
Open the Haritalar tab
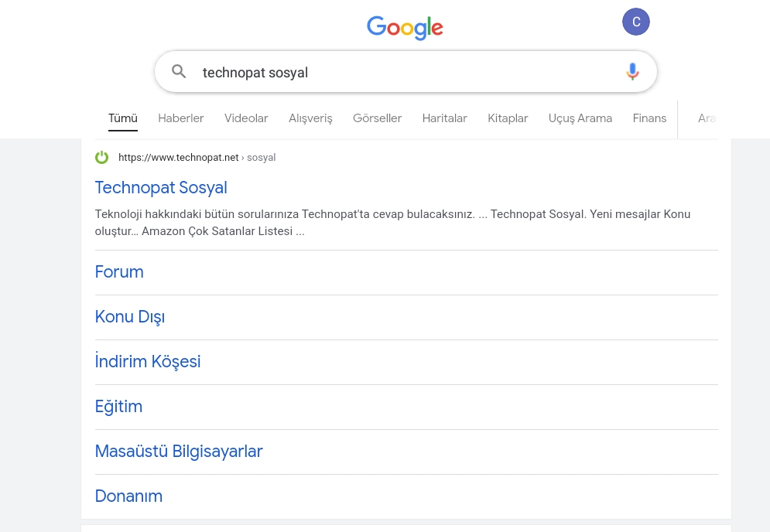(445, 118)
